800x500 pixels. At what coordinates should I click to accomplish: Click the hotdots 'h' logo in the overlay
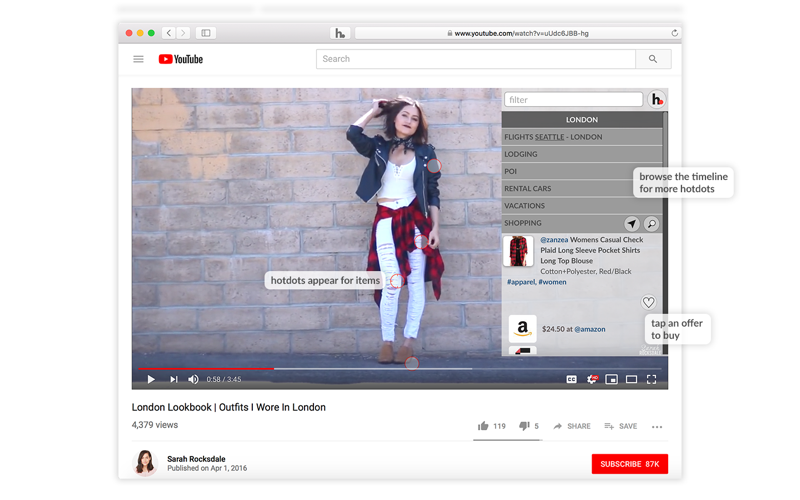tap(657, 99)
